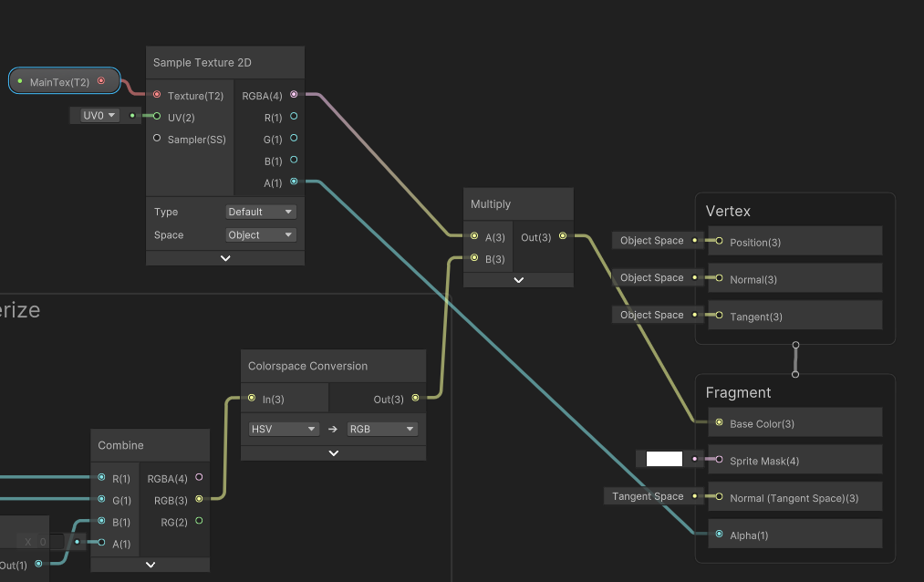Open the Space dropdown set to Object
The image size is (924, 582).
[x=261, y=234]
